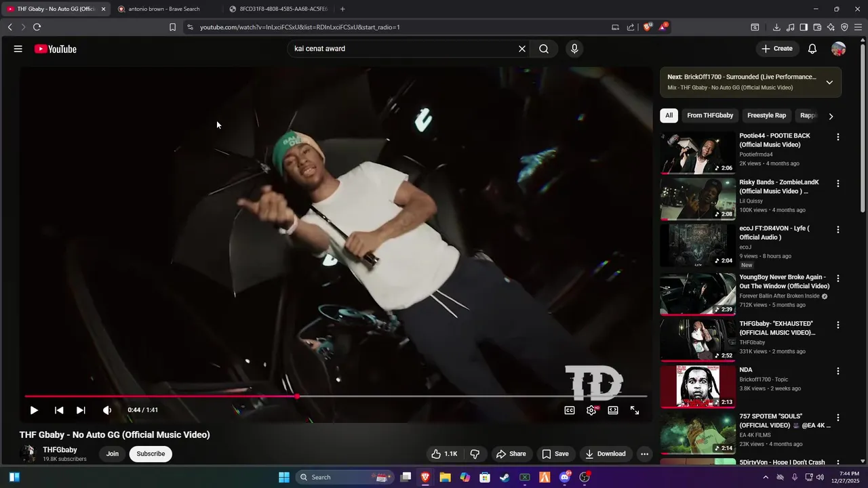Enter full screen mode

pos(635,410)
